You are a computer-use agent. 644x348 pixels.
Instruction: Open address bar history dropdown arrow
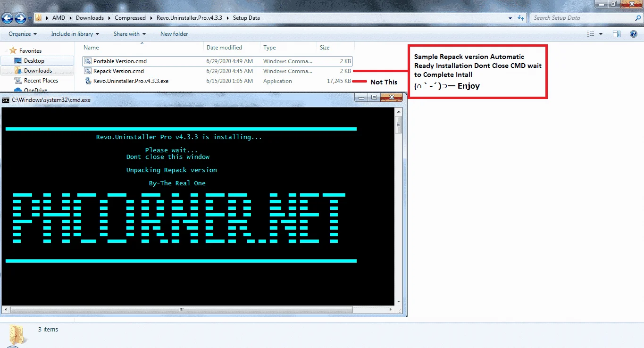(510, 18)
